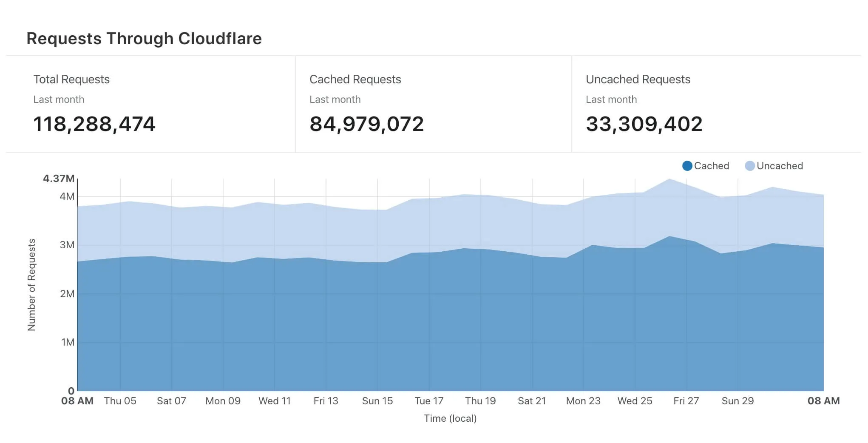Click the Requests Through Cloudflare heading

144,39
